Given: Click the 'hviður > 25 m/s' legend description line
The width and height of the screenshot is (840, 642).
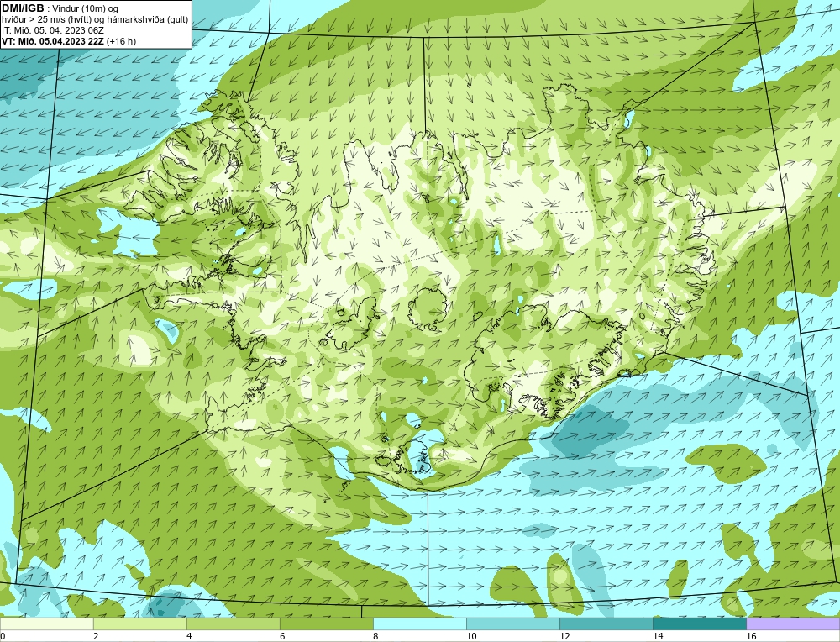Looking at the screenshot, I should (95, 19).
